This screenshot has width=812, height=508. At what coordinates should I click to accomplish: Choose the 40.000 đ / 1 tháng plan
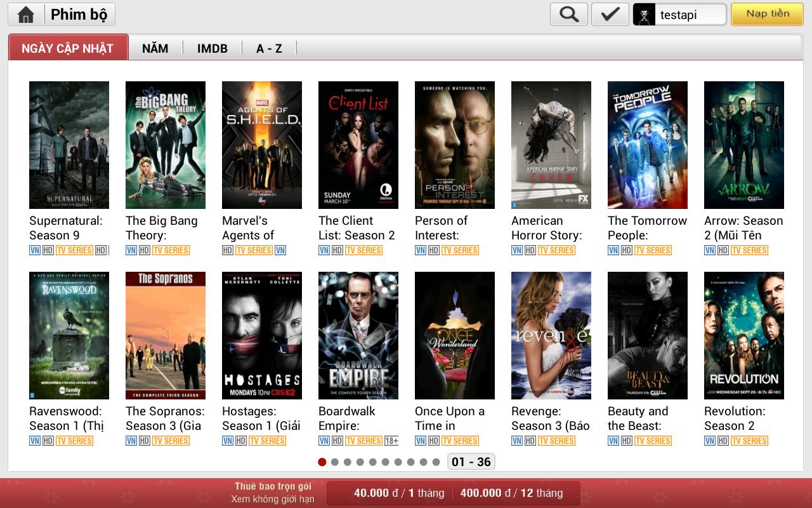[399, 493]
